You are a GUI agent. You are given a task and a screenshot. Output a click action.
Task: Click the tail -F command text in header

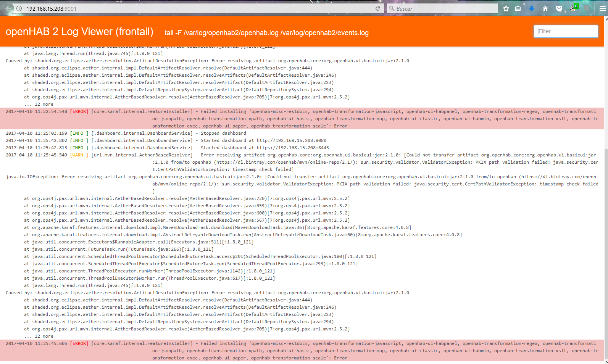click(266, 33)
